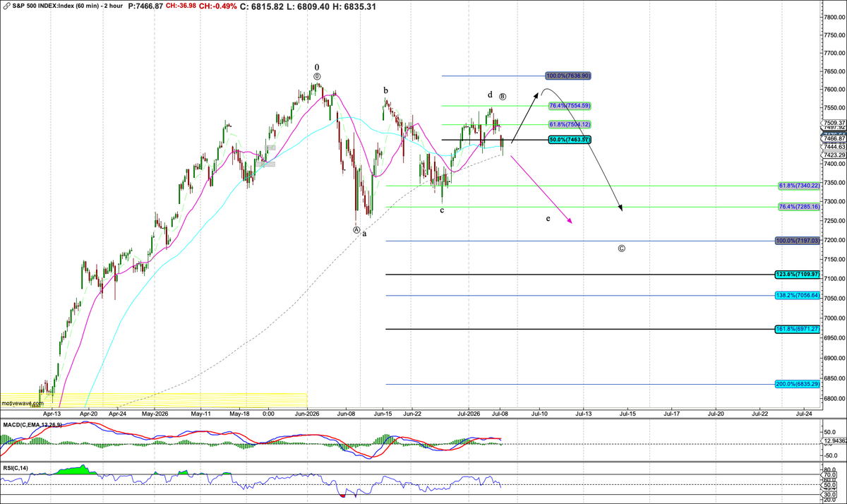847x504 pixels.
Task: Click the circled C wave label
Action: pyautogui.click(x=621, y=248)
